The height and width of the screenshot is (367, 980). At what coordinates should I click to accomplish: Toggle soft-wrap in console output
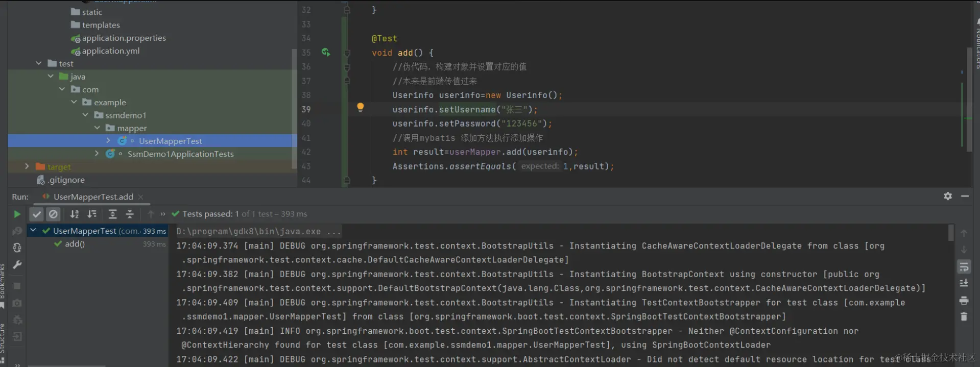pyautogui.click(x=964, y=266)
